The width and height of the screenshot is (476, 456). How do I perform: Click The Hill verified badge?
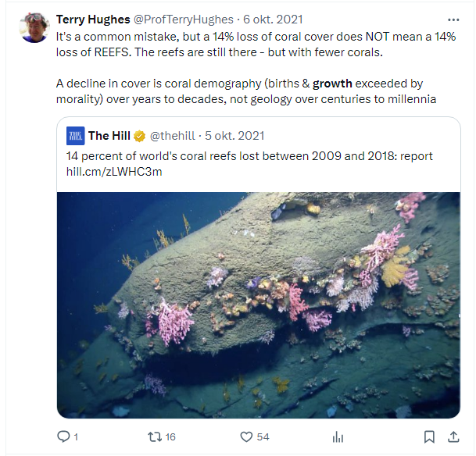pos(139,136)
